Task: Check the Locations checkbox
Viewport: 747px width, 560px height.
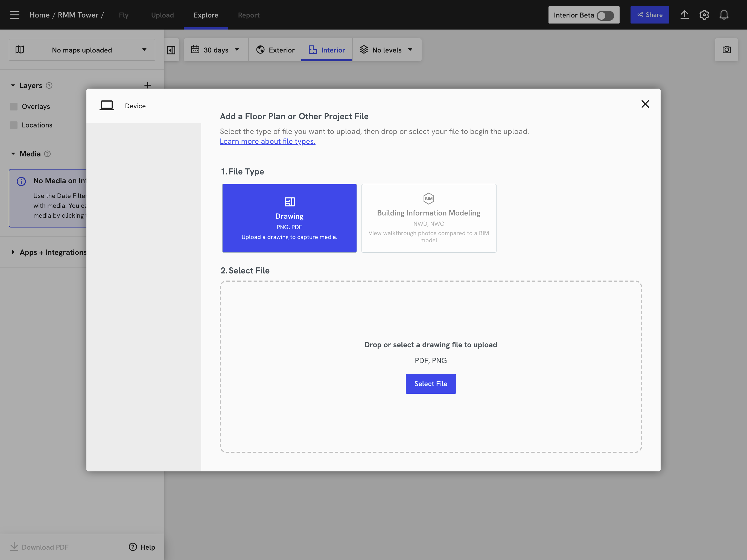Action: click(14, 125)
